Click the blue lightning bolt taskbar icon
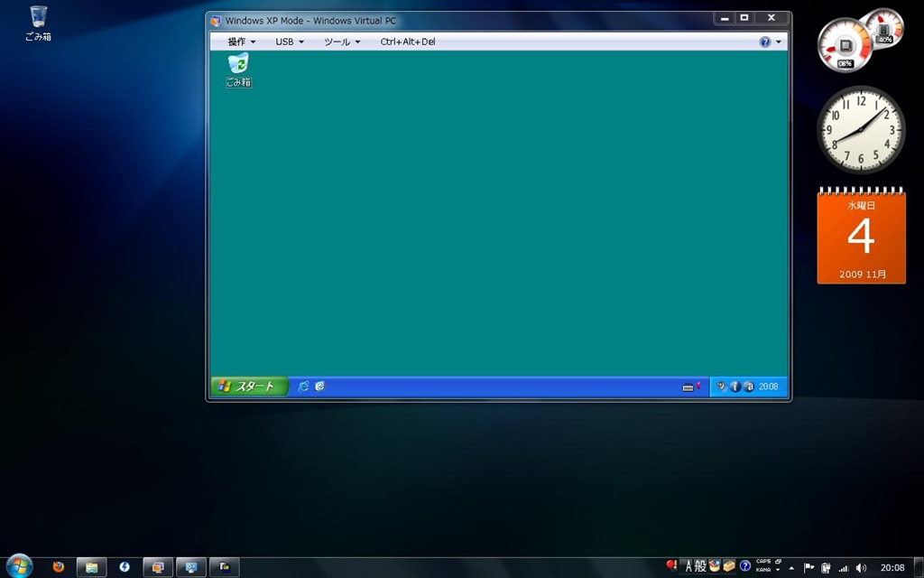924x578 pixels. pyautogui.click(x=125, y=567)
